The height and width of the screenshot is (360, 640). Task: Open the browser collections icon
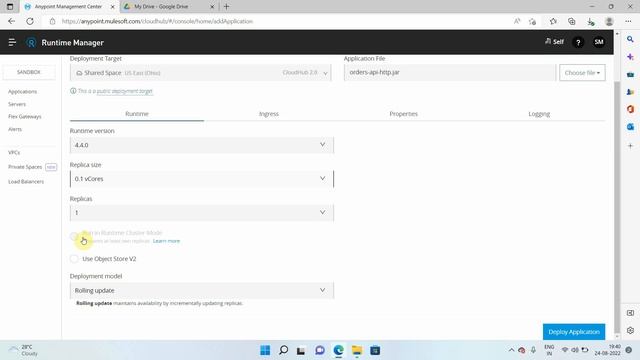[x=571, y=21]
